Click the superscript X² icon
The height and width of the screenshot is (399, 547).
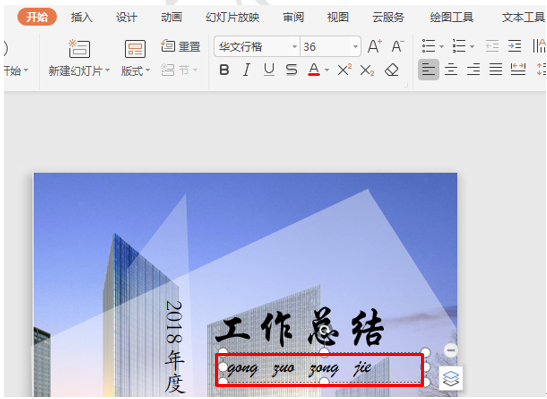344,70
